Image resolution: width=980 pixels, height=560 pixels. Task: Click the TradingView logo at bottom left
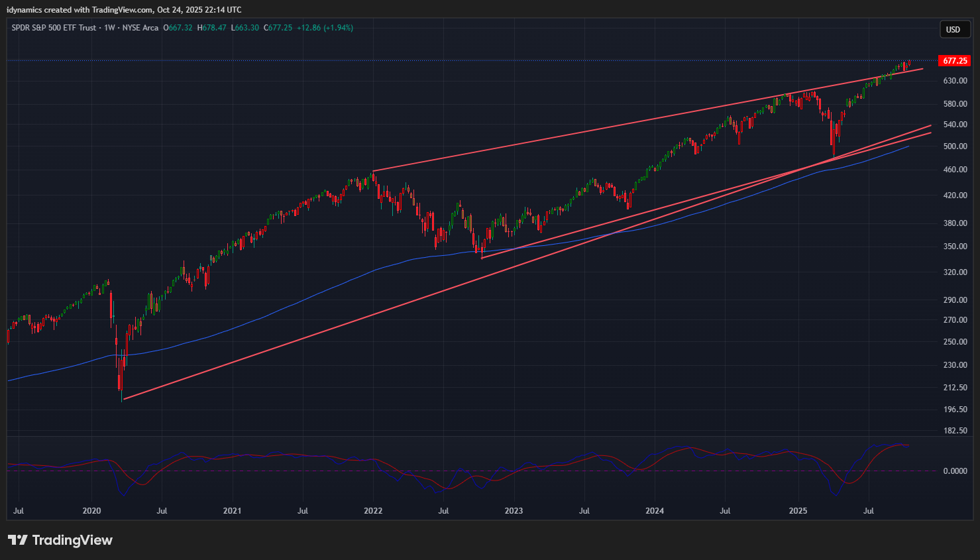60,540
